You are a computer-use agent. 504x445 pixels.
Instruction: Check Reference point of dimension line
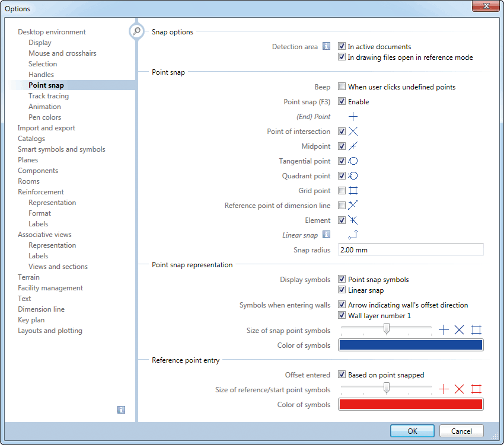pyautogui.click(x=342, y=205)
